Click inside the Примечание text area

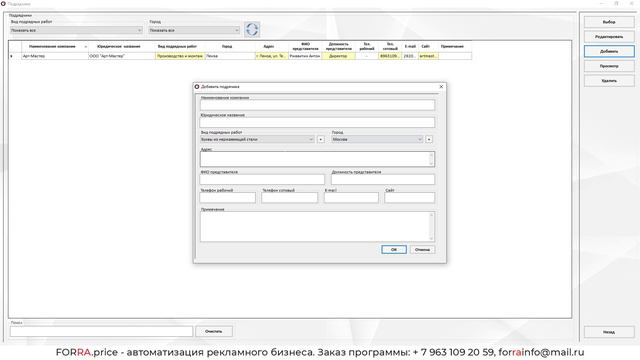pos(317,227)
